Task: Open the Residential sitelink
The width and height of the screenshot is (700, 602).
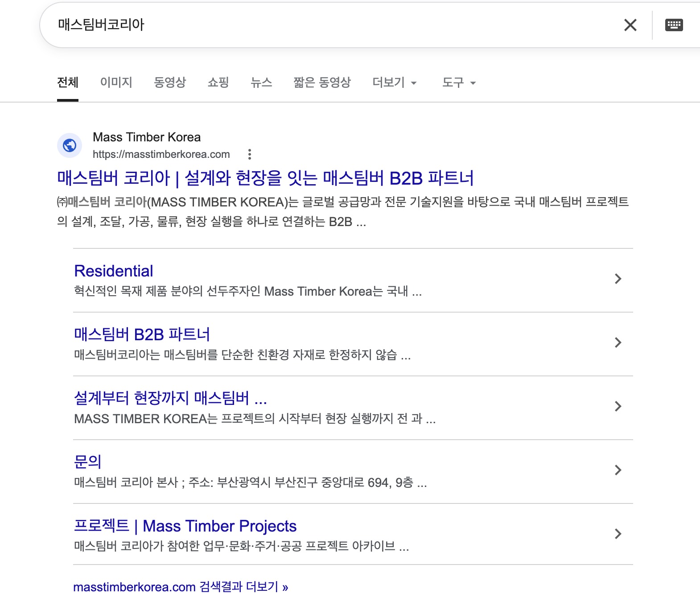Action: click(x=114, y=271)
